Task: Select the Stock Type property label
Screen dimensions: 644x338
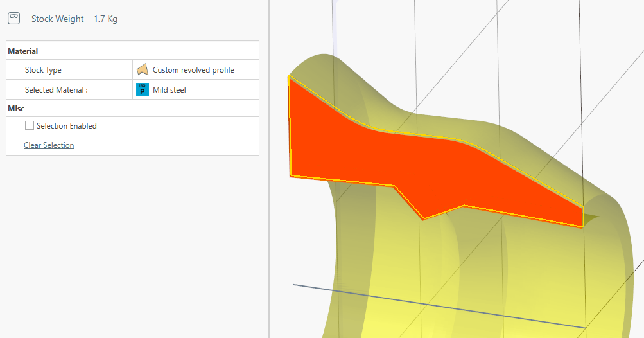Action: pos(43,70)
